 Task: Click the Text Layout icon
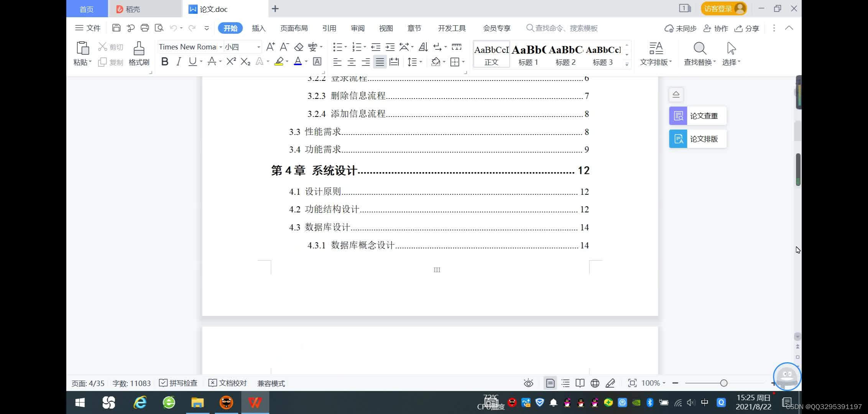(x=656, y=48)
